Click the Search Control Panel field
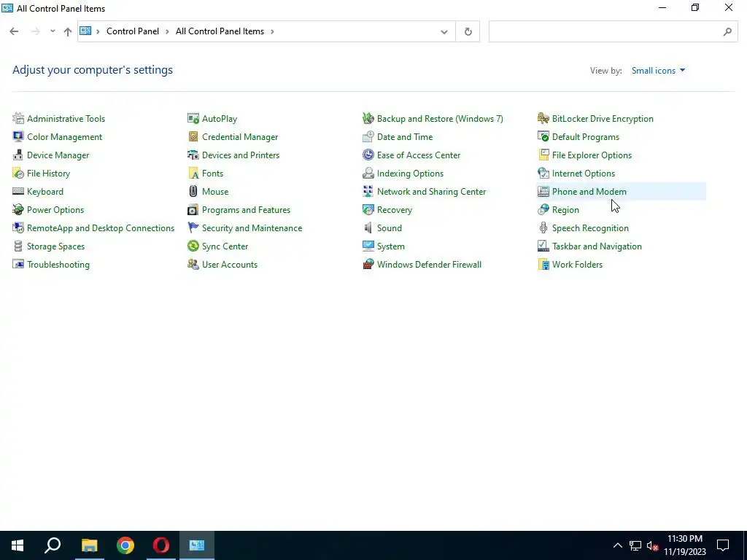The height and width of the screenshot is (560, 747). tap(613, 31)
